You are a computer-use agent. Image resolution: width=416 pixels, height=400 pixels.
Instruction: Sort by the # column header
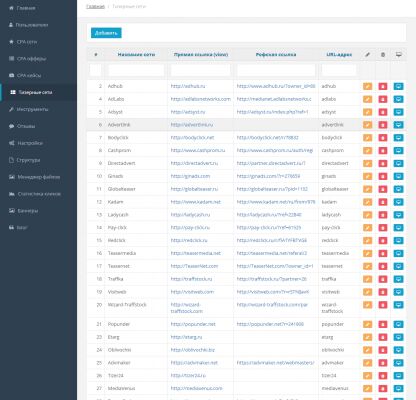[96, 54]
